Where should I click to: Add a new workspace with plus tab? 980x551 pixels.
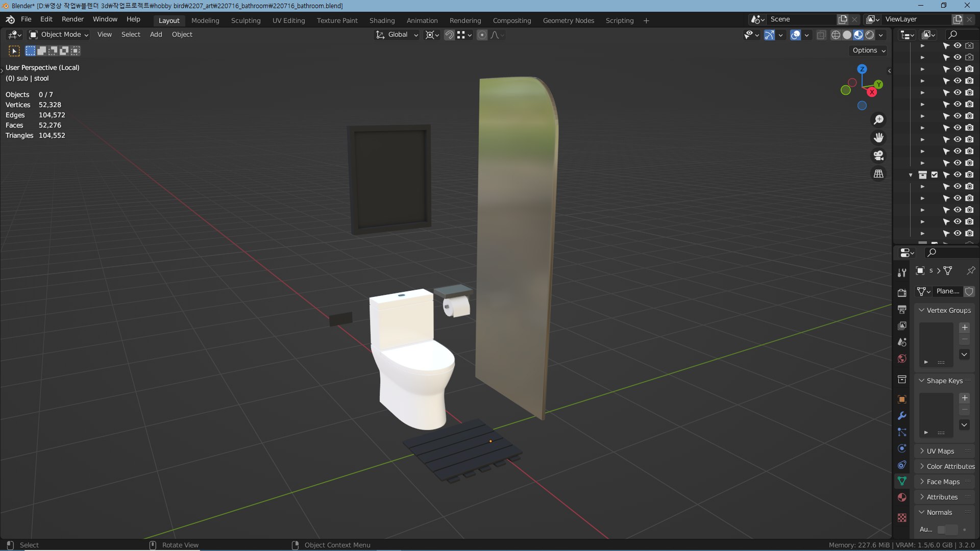646,20
